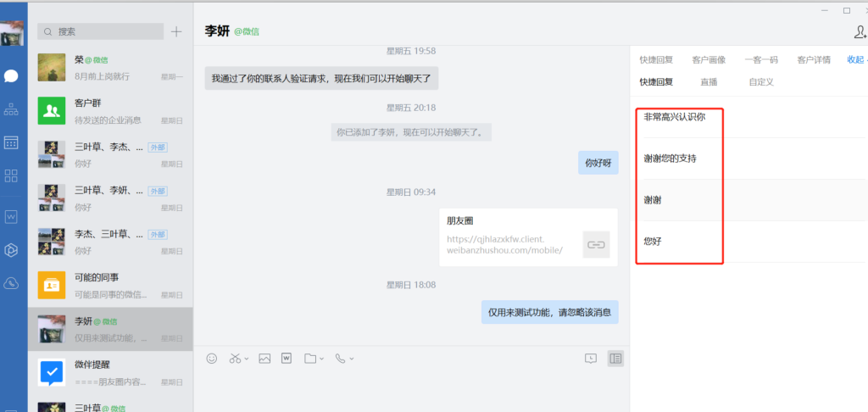Open the hexagon meeting icon in sidebar
Viewport: 868px width, 412px height.
pos(11,250)
